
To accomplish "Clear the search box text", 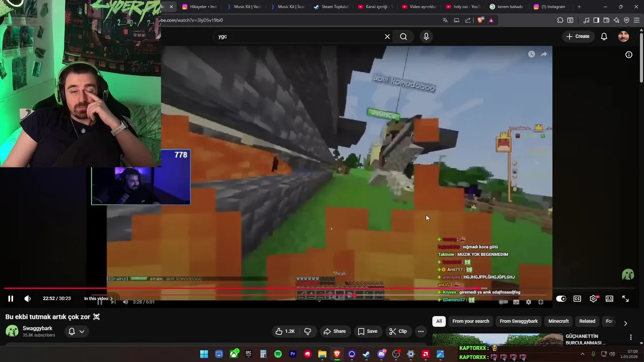I will (x=387, y=37).
